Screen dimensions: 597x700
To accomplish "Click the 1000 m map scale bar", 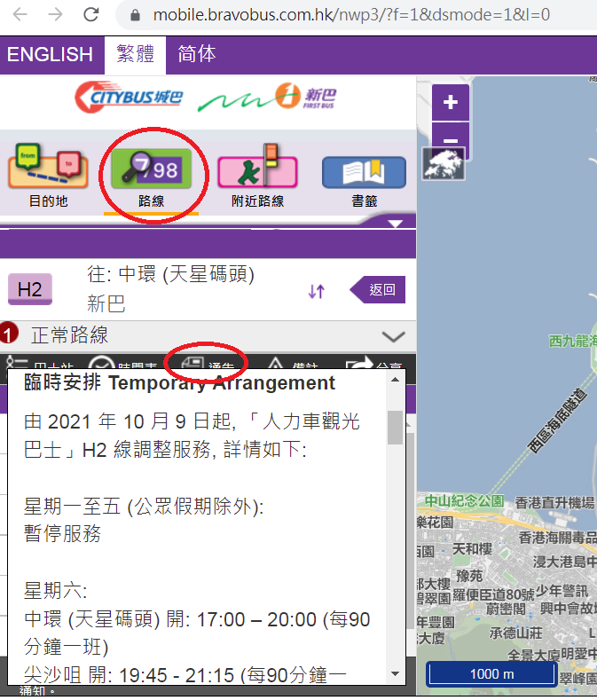I will (491, 673).
